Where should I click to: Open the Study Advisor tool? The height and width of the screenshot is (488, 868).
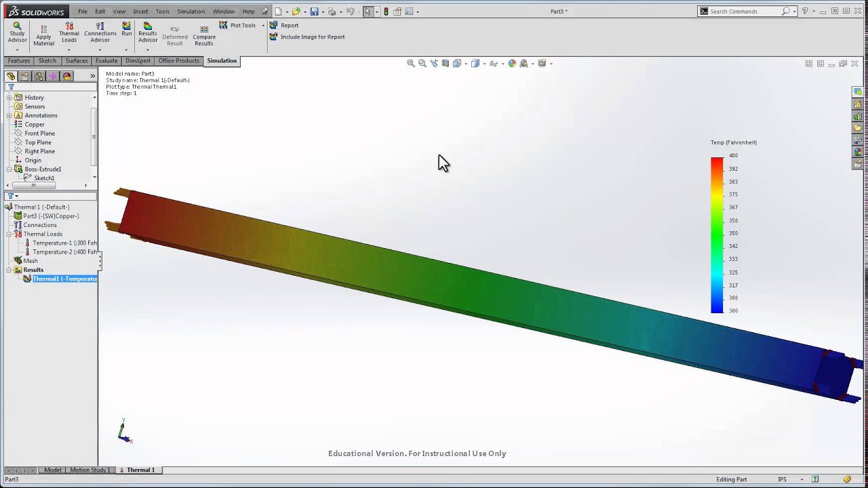[17, 33]
